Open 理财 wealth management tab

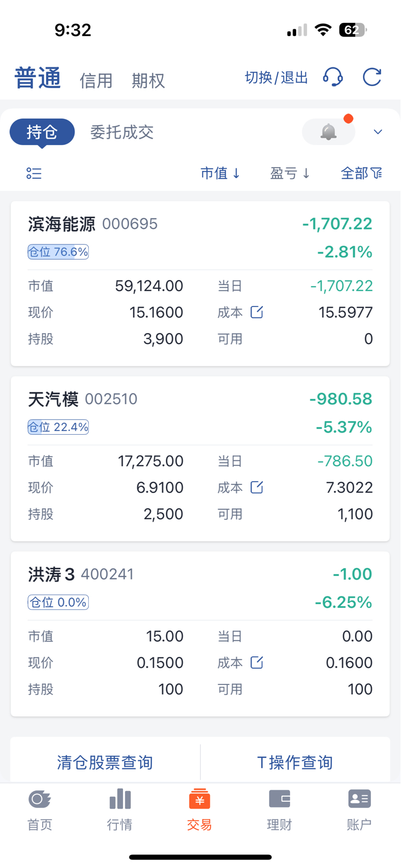pos(280,810)
